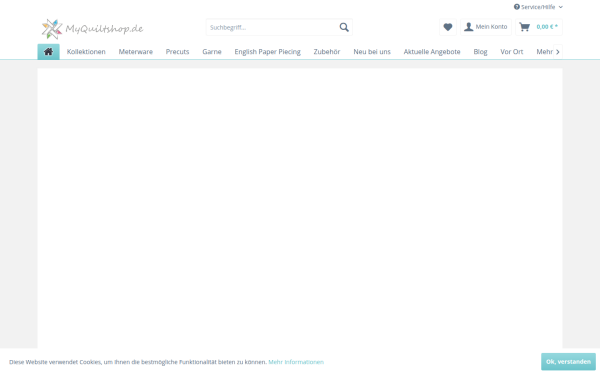Follow the Mehr Informationen cookie link
The height and width of the screenshot is (375, 600).
[296, 362]
